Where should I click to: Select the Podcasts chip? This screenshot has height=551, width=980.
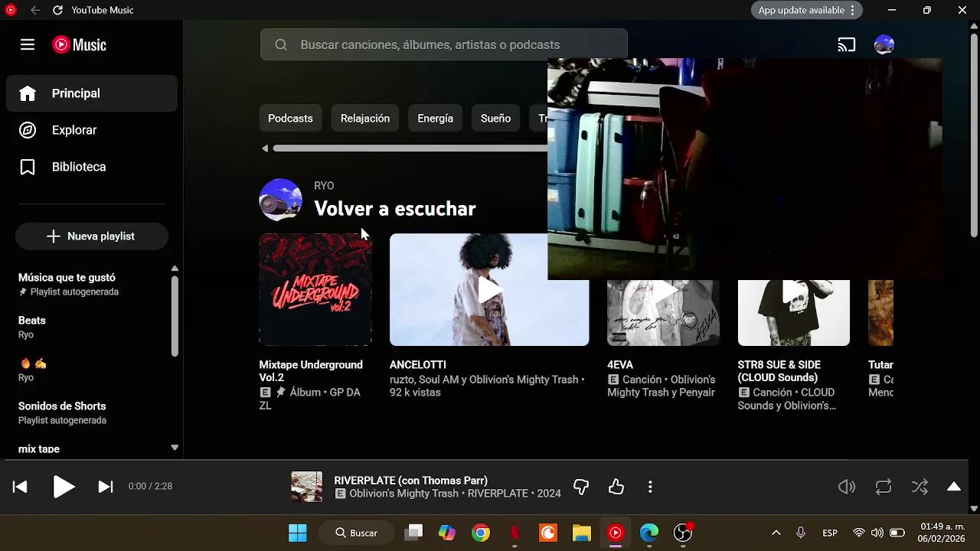(x=290, y=119)
